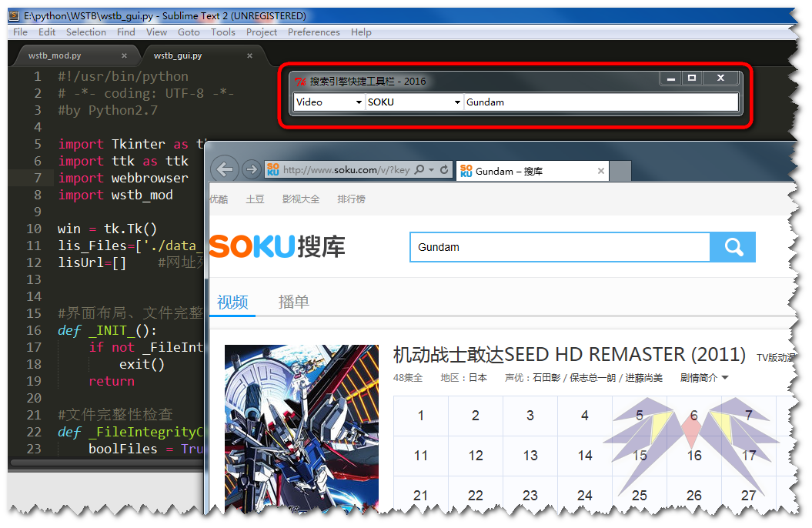Image resolution: width=812 pixels, height=528 pixels.
Task: Click the browser Refresh icon
Action: coord(444,169)
